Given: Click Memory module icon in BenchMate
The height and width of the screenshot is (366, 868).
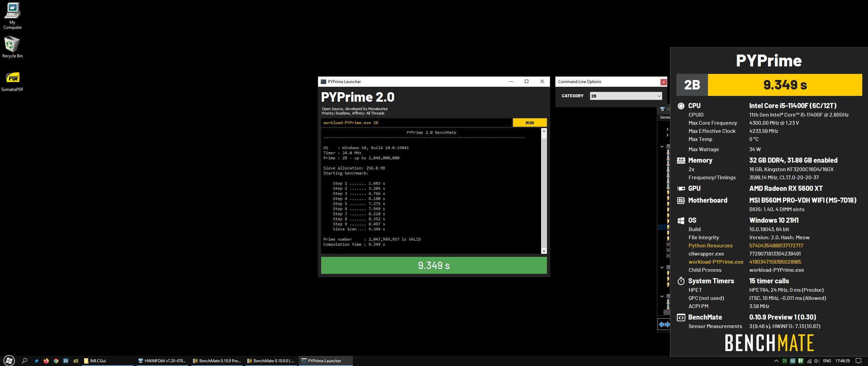Looking at the screenshot, I should pyautogui.click(x=681, y=160).
